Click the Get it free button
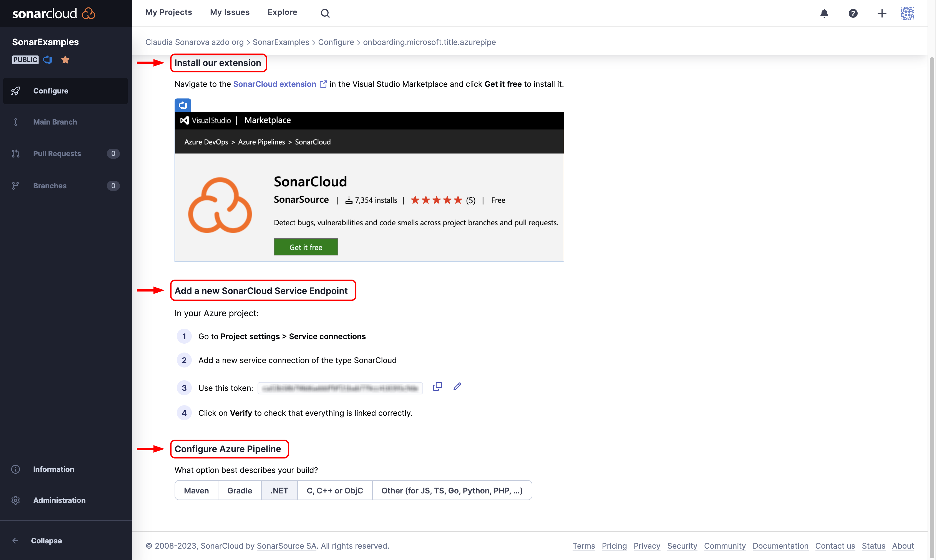 point(306,247)
